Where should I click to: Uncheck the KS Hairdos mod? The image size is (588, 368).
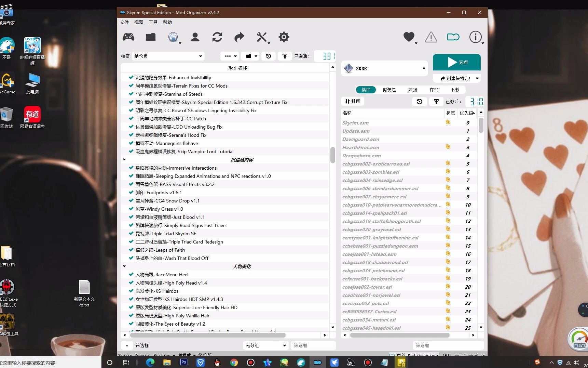pyautogui.click(x=131, y=291)
